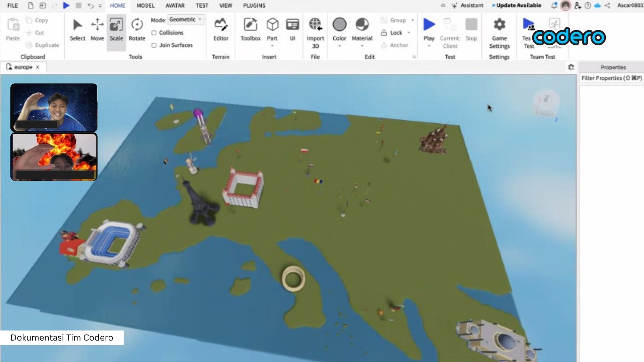Expand the Color dropdown arrow
The width and height of the screenshot is (644, 362).
pos(339,46)
